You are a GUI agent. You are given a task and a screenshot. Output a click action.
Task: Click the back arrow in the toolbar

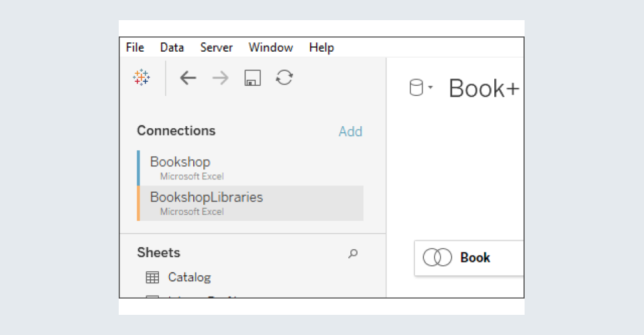coord(188,78)
